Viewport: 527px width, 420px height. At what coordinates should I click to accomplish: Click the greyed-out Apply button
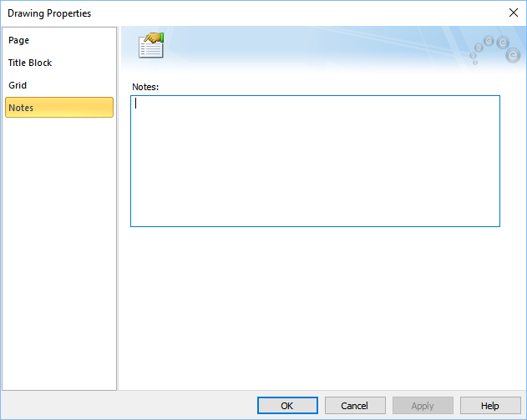tap(423, 406)
